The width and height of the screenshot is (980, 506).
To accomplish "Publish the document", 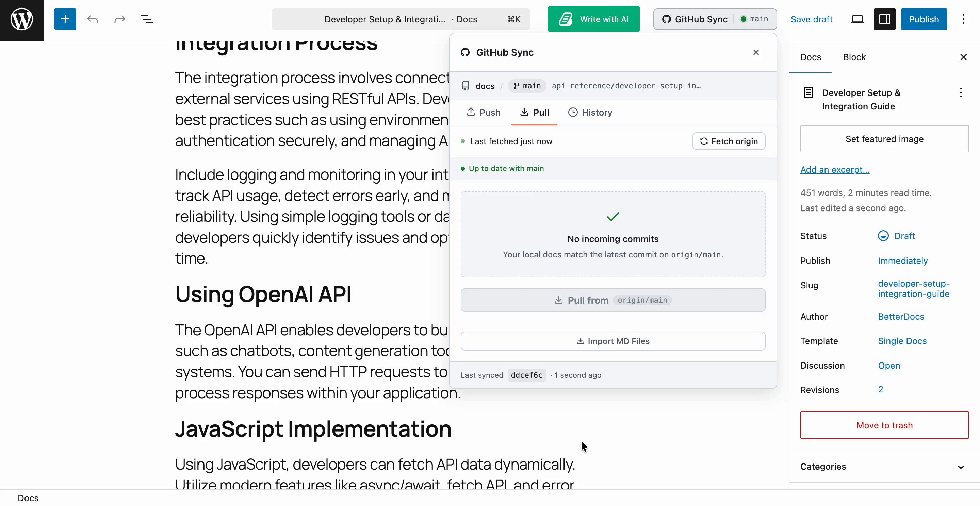I will click(x=924, y=19).
